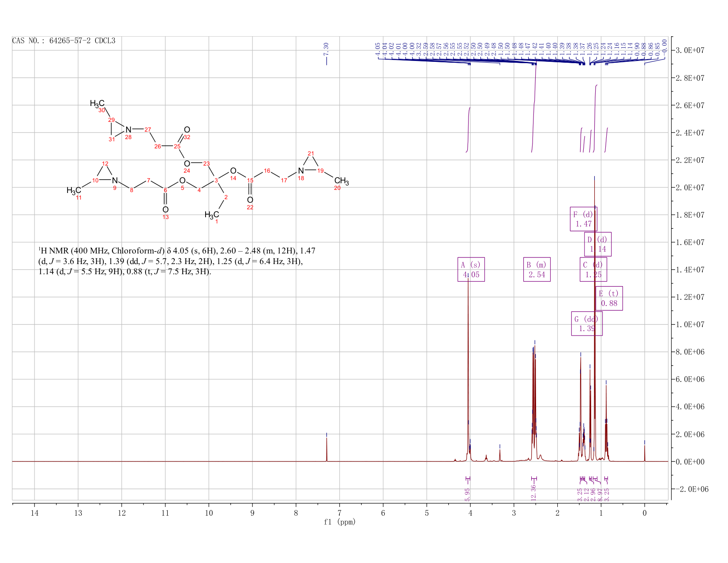Click the multiplet box A (s) 4.05
The width and height of the screenshot is (728, 563).
pyautogui.click(x=471, y=269)
